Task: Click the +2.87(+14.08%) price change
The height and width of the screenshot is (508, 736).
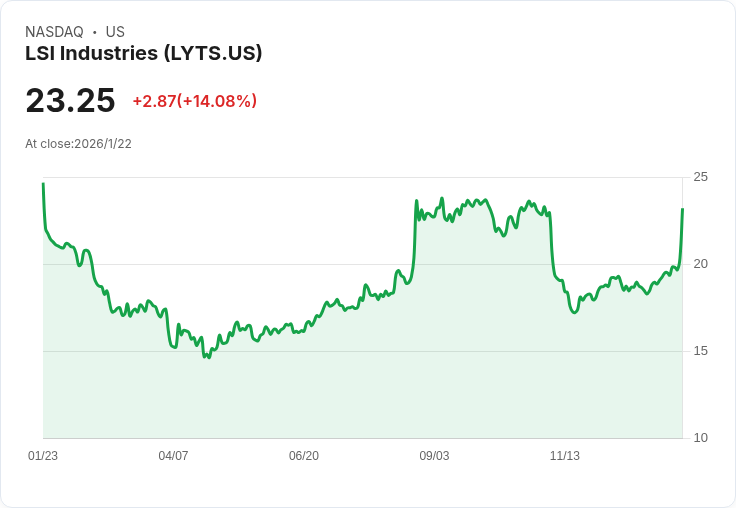Action: coord(195,101)
